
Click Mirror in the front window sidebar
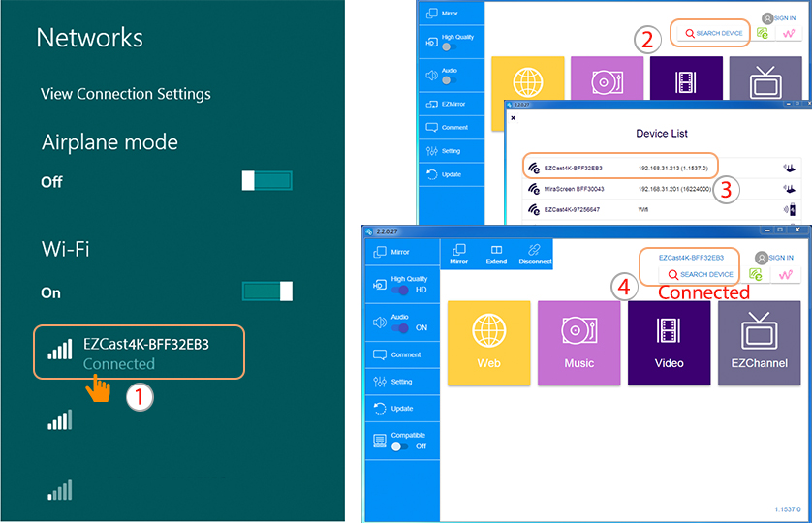[402, 252]
